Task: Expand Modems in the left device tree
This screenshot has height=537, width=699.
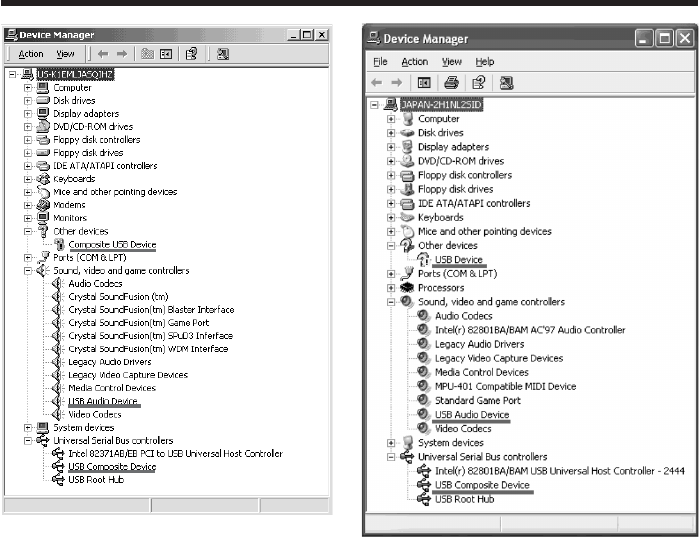Action: pyautogui.click(x=28, y=205)
